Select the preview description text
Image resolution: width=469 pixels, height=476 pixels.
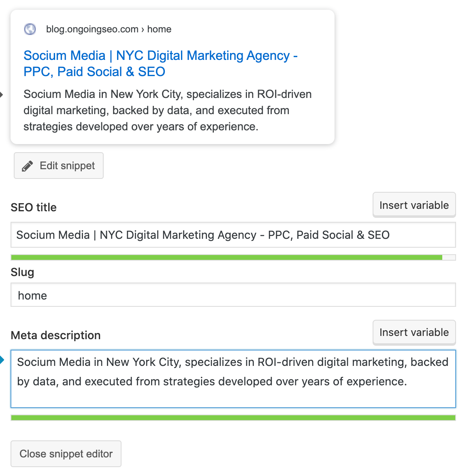pyautogui.click(x=167, y=110)
